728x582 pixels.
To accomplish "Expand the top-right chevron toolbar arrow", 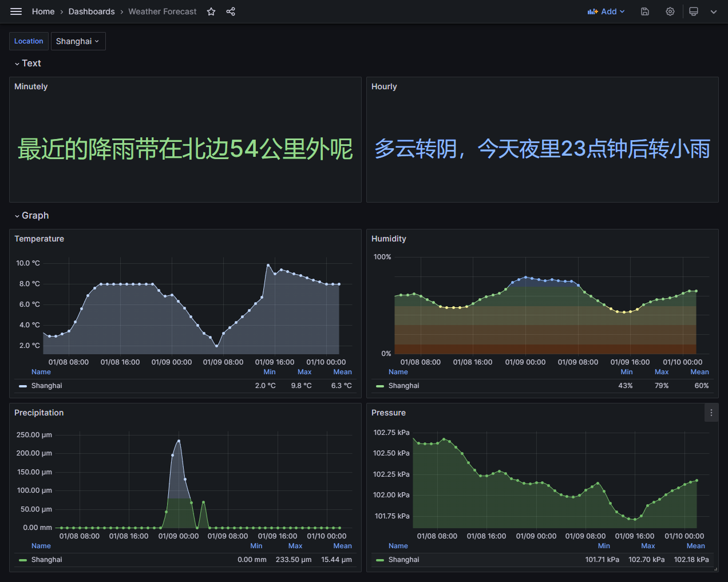I will click(714, 11).
